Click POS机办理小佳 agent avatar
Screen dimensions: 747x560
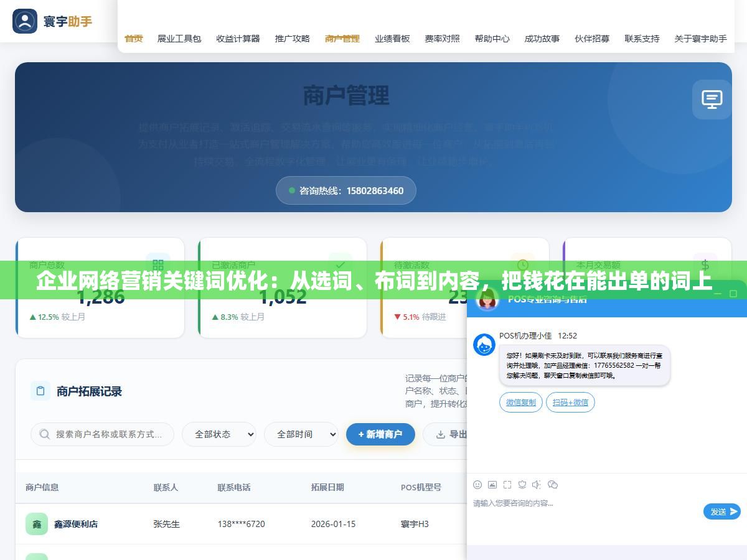click(x=484, y=345)
